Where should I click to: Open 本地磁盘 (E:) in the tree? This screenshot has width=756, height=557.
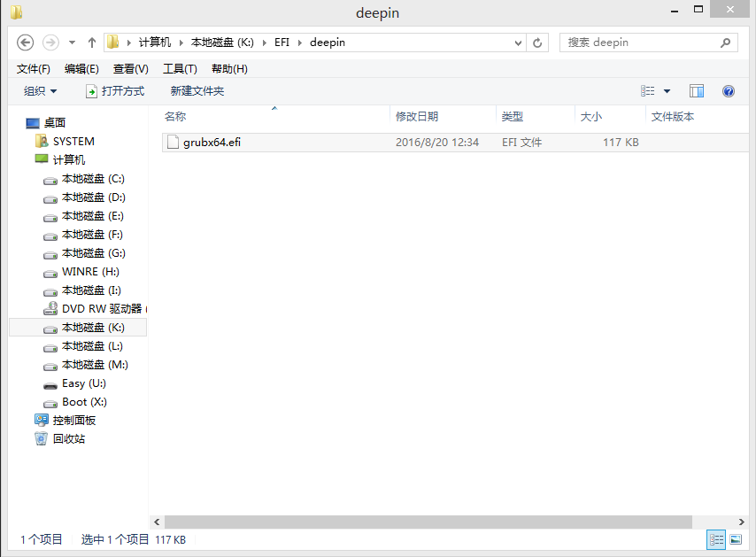[83, 216]
